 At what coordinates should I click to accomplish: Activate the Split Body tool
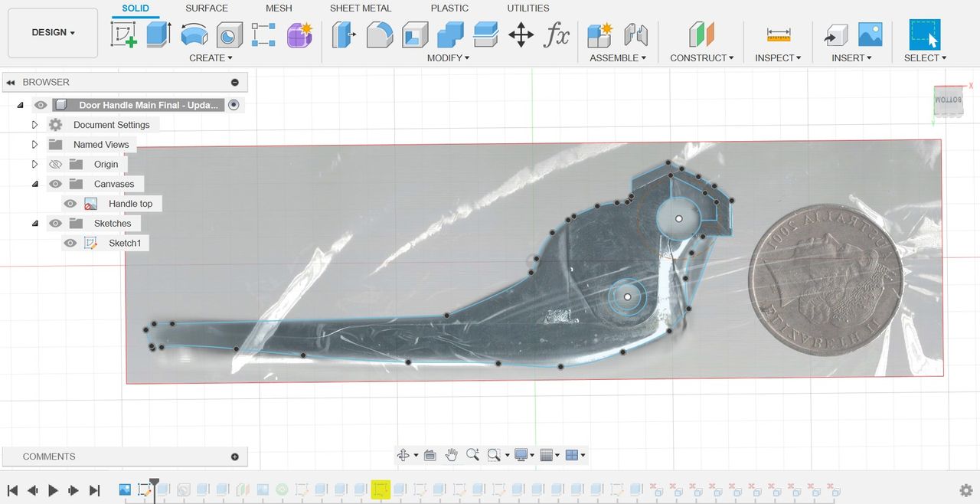pyautogui.click(x=485, y=34)
